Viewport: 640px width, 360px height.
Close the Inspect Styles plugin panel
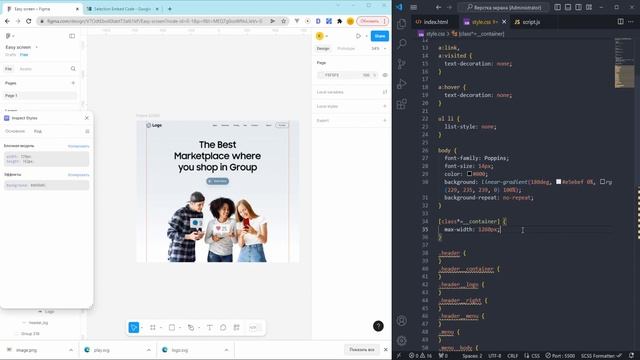click(87, 118)
